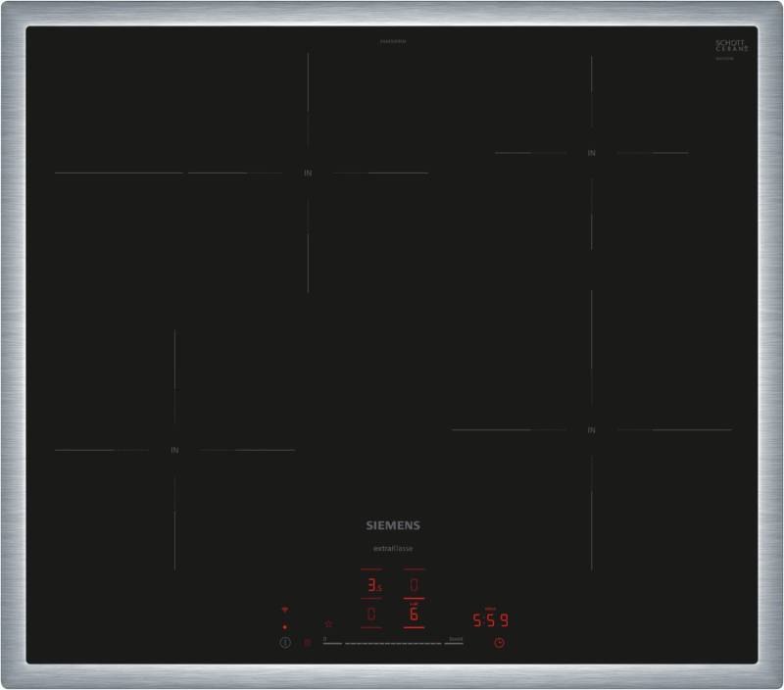Select the rear-right zone showing 0
Image resolution: width=784 pixels, height=690 pixels.
coord(414,584)
